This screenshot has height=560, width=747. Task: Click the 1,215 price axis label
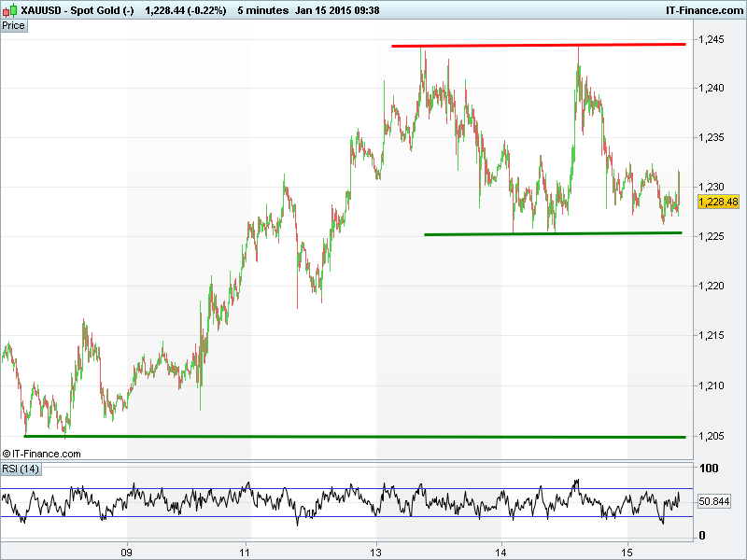pos(712,336)
